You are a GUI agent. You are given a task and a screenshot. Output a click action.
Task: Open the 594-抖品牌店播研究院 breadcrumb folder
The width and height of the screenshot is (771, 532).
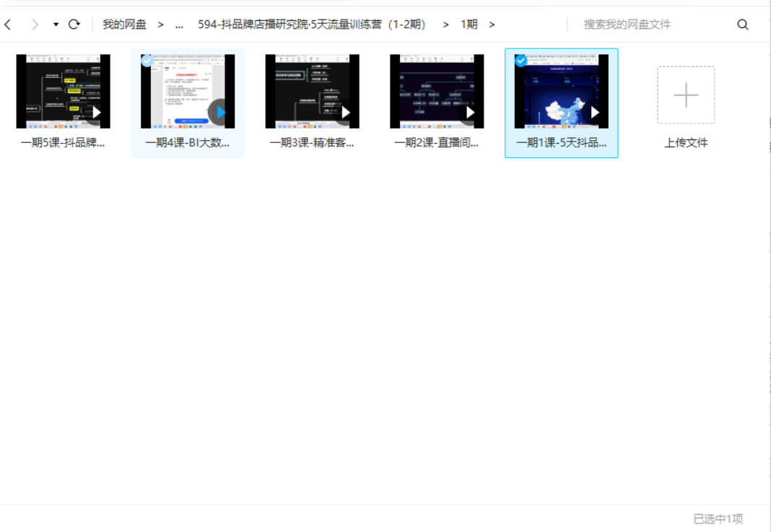click(312, 24)
